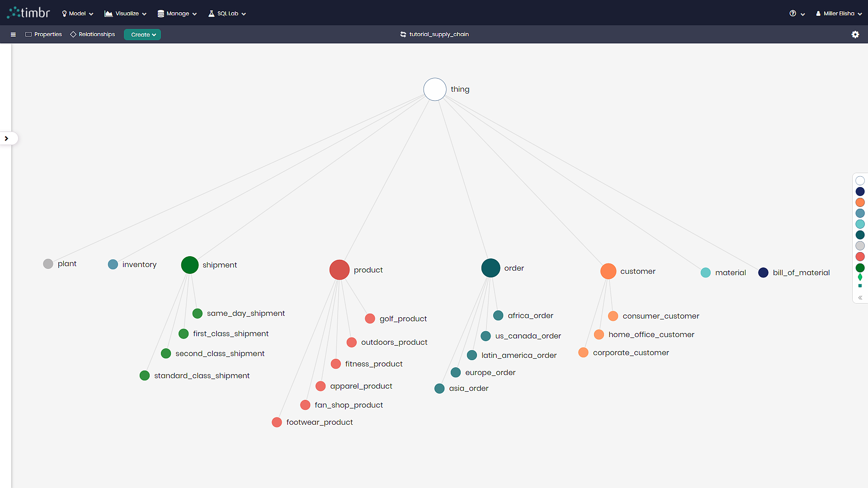Collapse the color legend panel
This screenshot has width=868, height=488.
[x=860, y=298]
